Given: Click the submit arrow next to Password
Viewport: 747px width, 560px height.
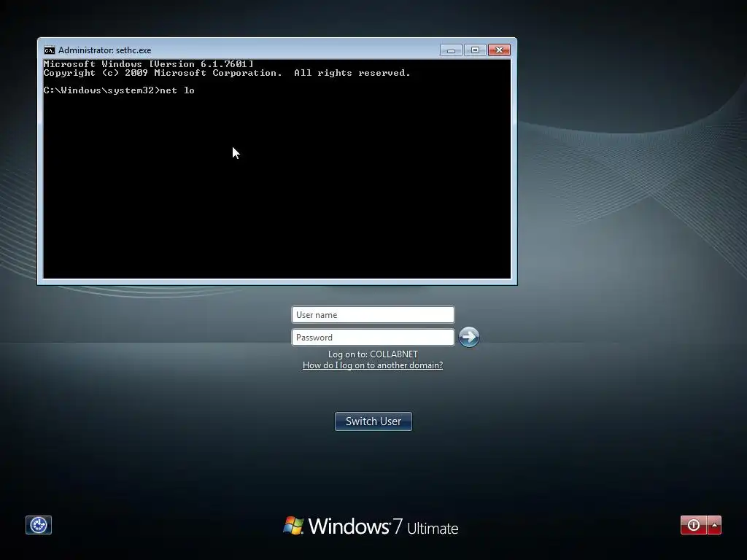Looking at the screenshot, I should tap(469, 337).
